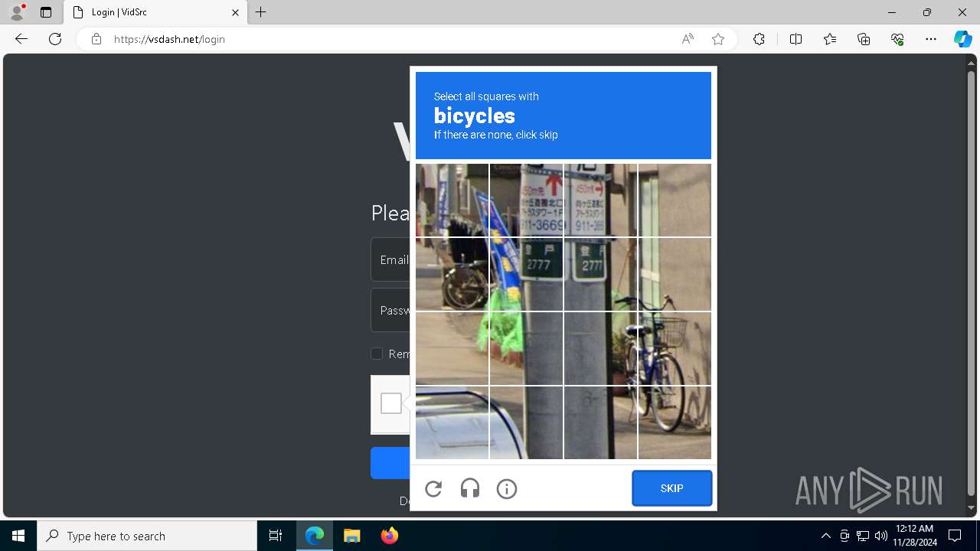
Task: Open volume control tray icon
Action: pos(881,536)
